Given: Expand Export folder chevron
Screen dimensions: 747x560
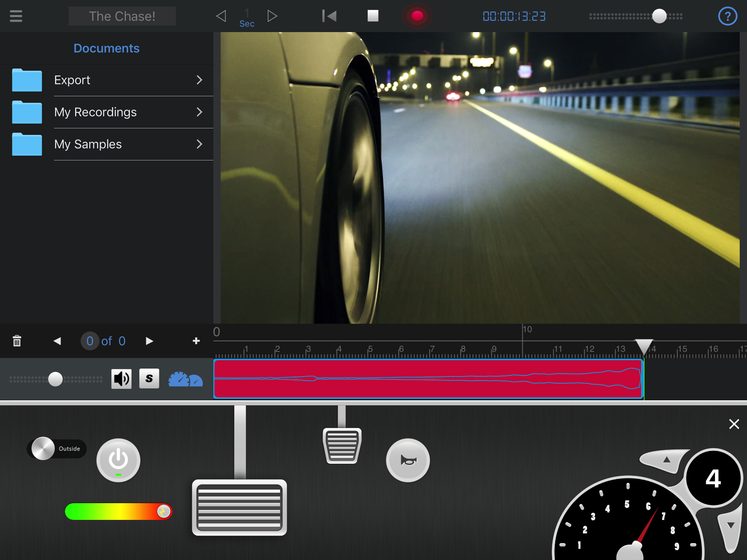Looking at the screenshot, I should click(x=199, y=80).
